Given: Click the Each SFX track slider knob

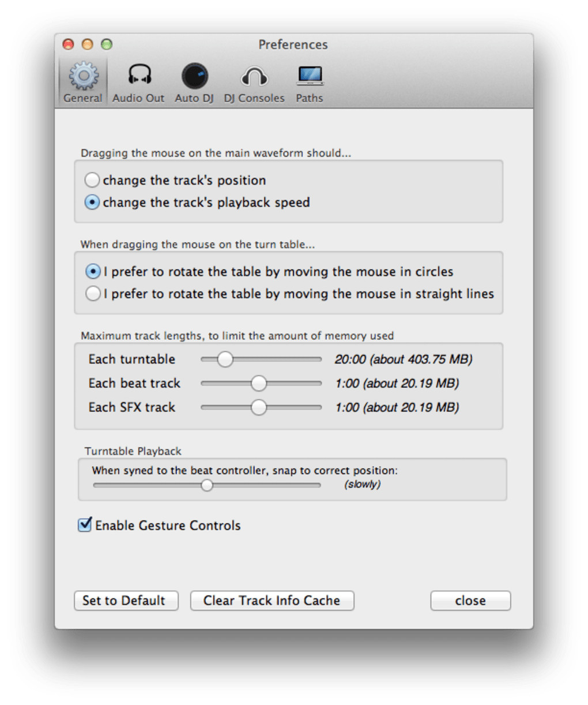Looking at the screenshot, I should pos(259,407).
